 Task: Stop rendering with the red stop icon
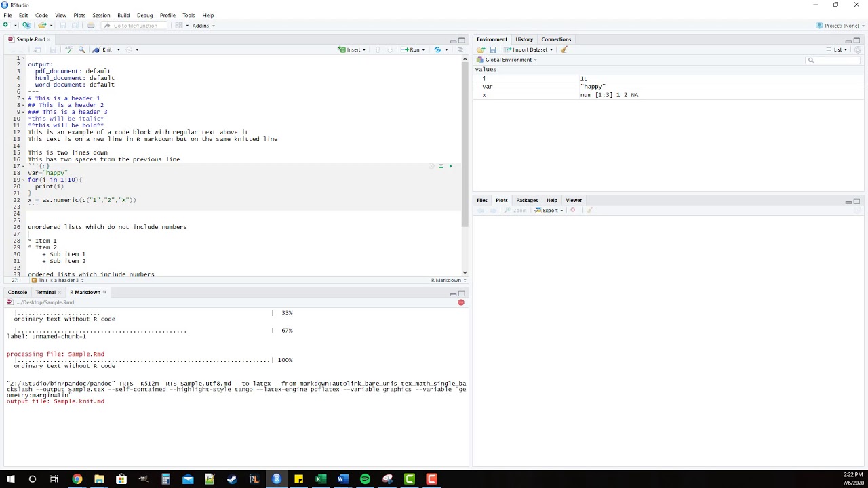pyautogui.click(x=461, y=302)
